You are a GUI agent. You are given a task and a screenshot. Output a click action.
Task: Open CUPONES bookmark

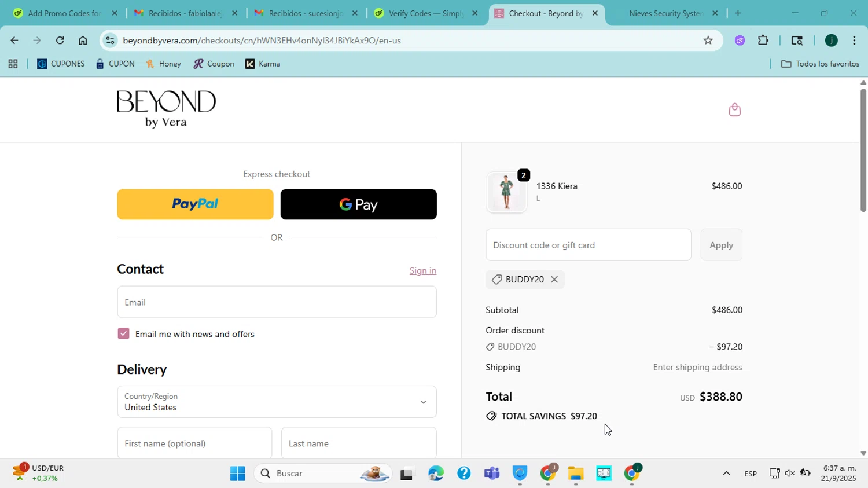[x=61, y=64]
